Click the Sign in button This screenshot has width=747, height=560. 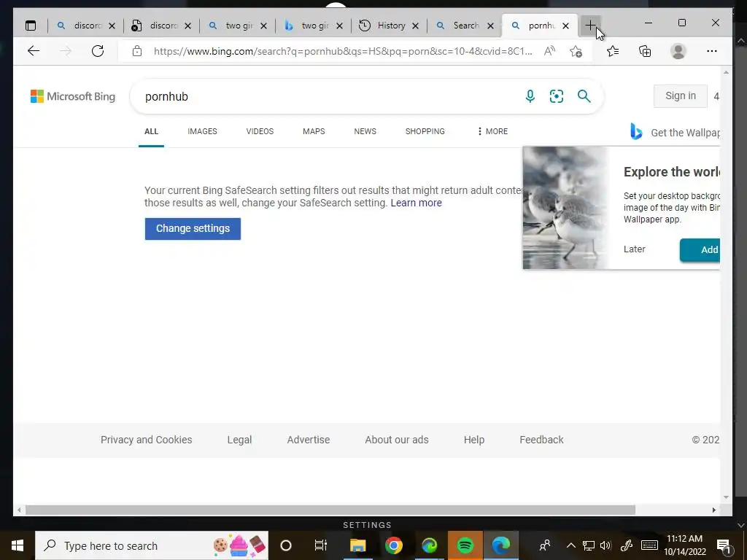pyautogui.click(x=681, y=96)
